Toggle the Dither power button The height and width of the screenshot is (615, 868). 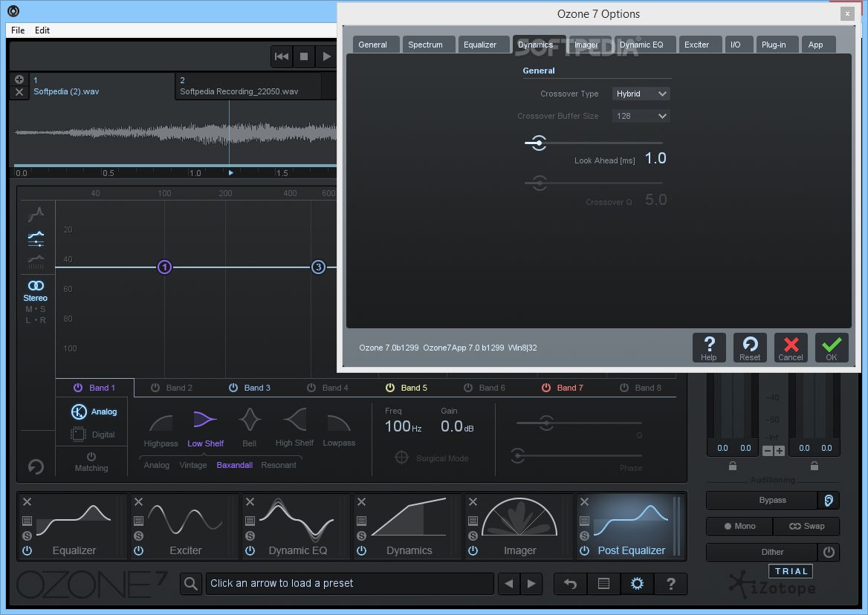click(x=829, y=552)
